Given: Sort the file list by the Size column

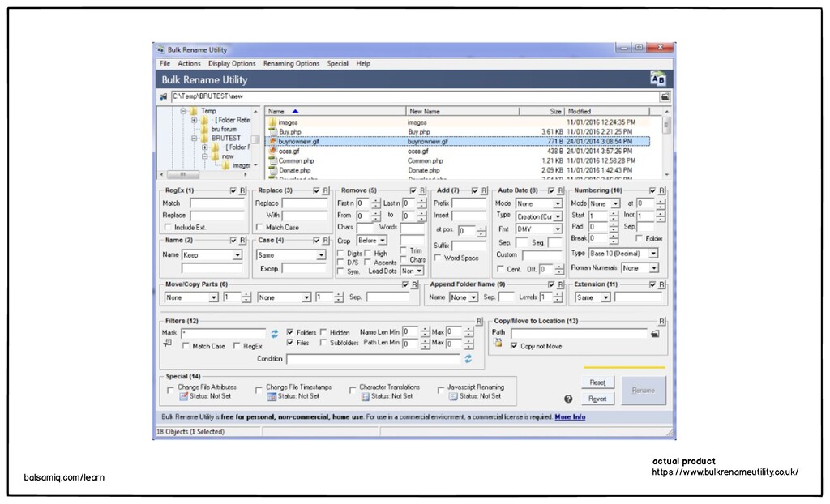Looking at the screenshot, I should coord(541,111).
